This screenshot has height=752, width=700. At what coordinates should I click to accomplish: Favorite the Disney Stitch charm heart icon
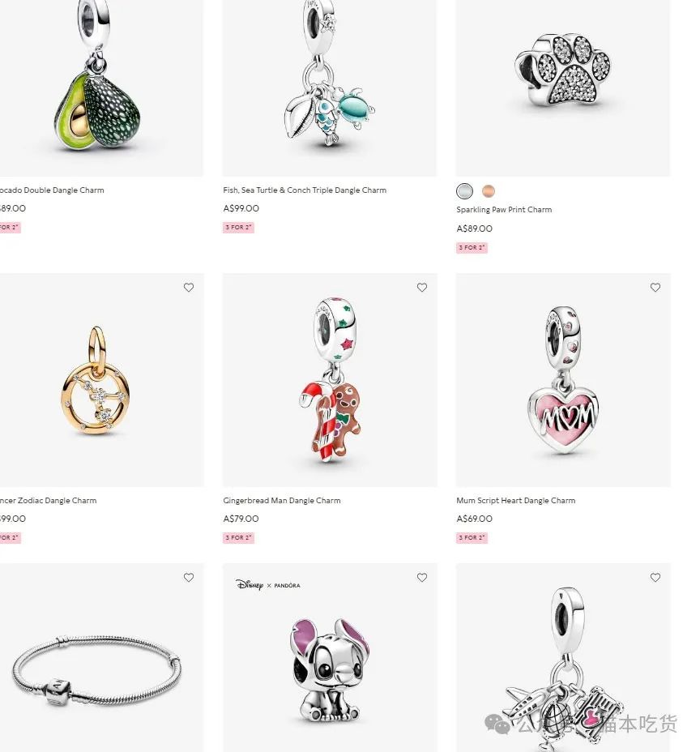(422, 578)
